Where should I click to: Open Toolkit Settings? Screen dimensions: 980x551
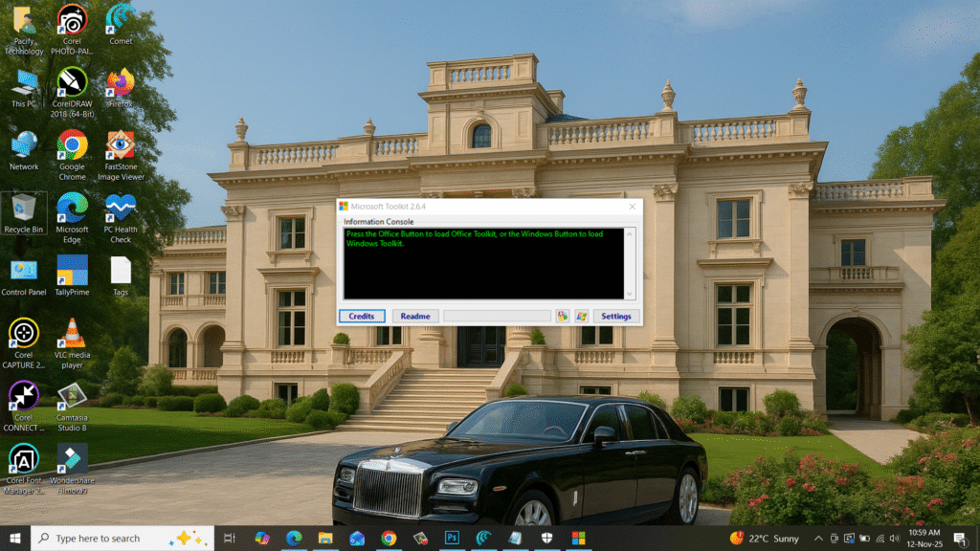[615, 316]
